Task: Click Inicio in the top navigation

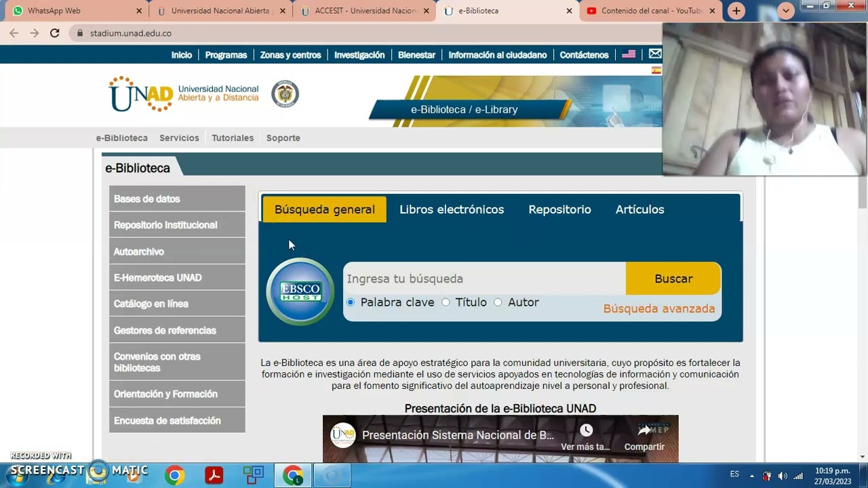Action: [182, 55]
